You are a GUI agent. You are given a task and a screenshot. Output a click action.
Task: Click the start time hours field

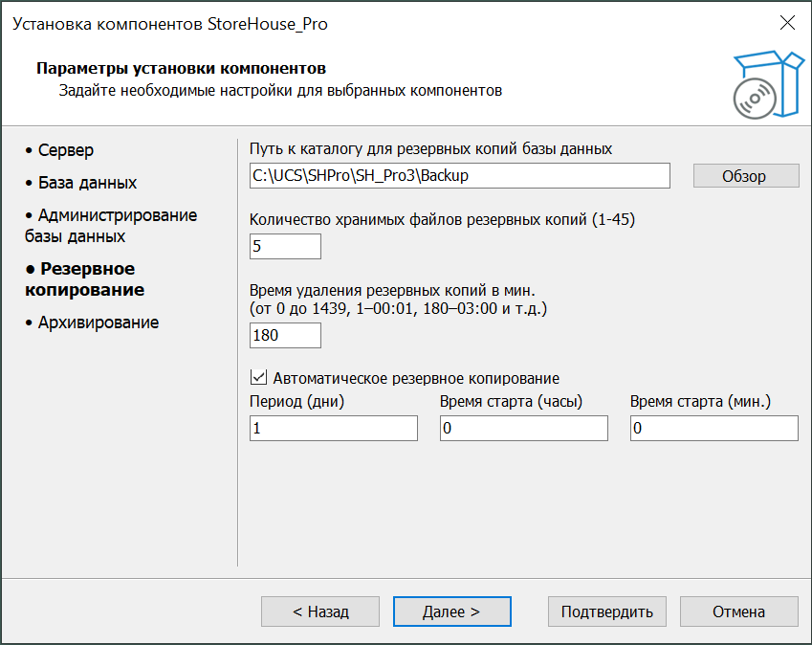tap(523, 429)
